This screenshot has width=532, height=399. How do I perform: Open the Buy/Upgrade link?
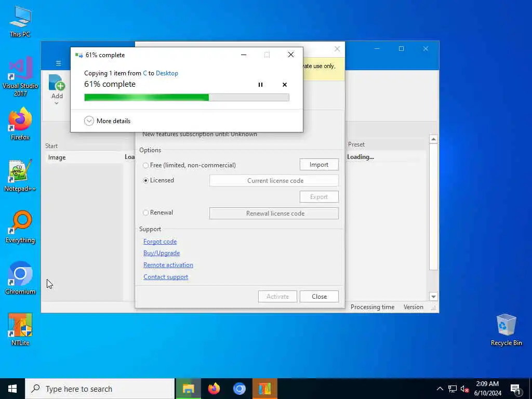point(162,253)
